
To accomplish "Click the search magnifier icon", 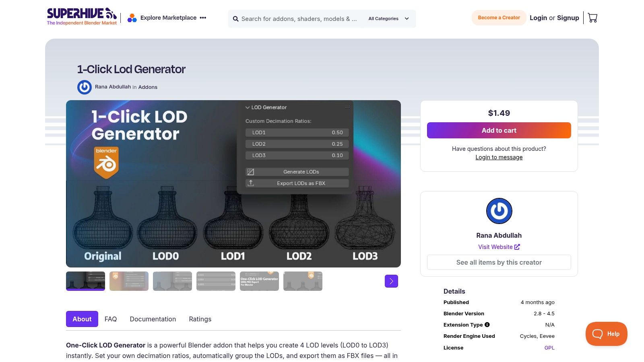I will click(x=236, y=19).
